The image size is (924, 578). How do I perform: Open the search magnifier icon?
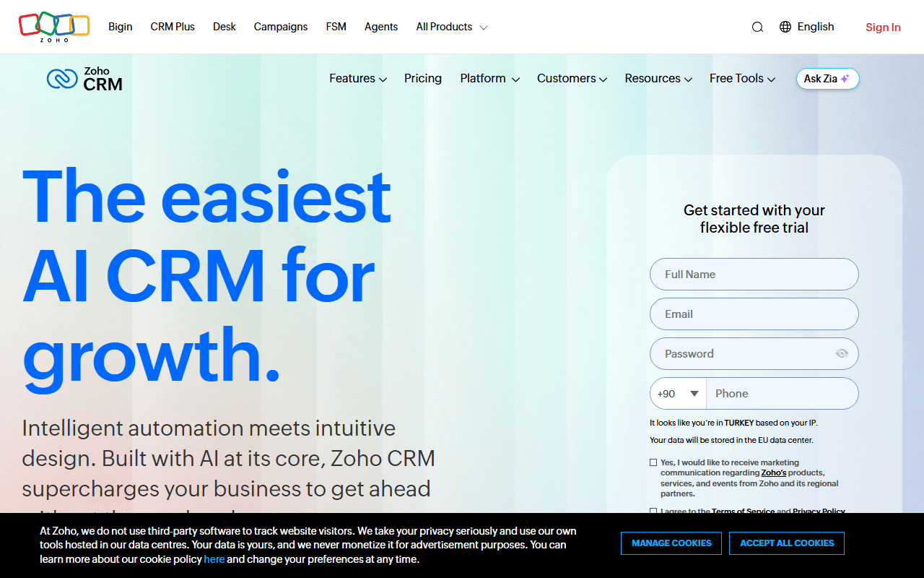coord(757,27)
